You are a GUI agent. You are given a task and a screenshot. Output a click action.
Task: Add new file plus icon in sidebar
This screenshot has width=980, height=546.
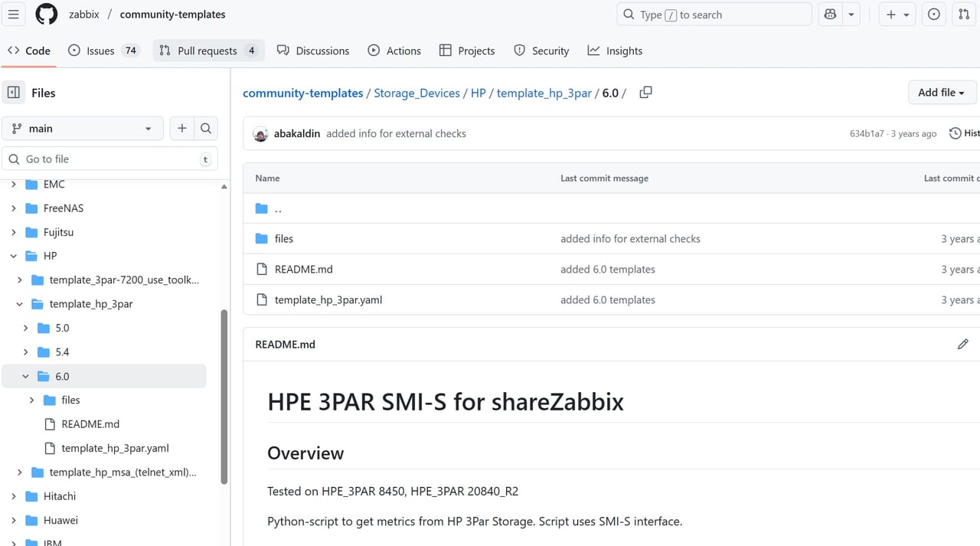tap(181, 129)
